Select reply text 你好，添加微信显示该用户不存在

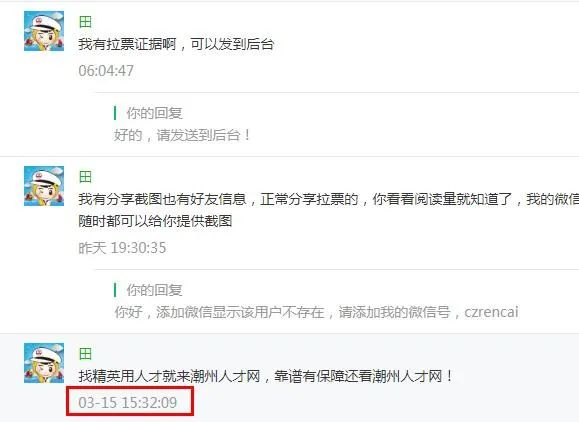pyautogui.click(x=219, y=312)
